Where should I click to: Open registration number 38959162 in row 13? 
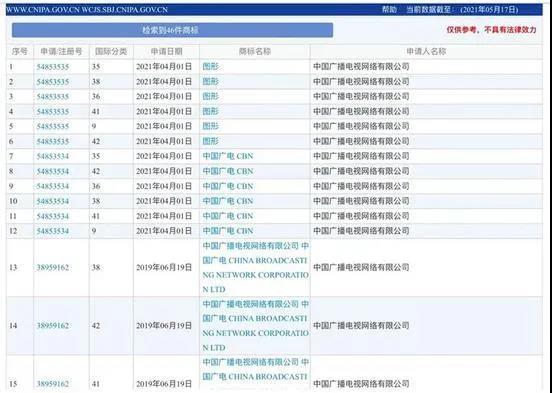(53, 268)
